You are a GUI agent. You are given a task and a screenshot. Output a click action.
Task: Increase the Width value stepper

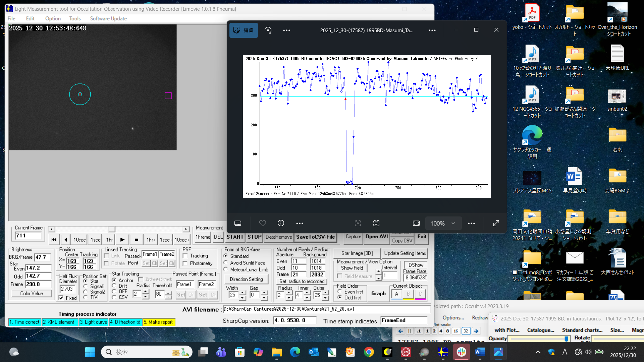click(x=243, y=293)
